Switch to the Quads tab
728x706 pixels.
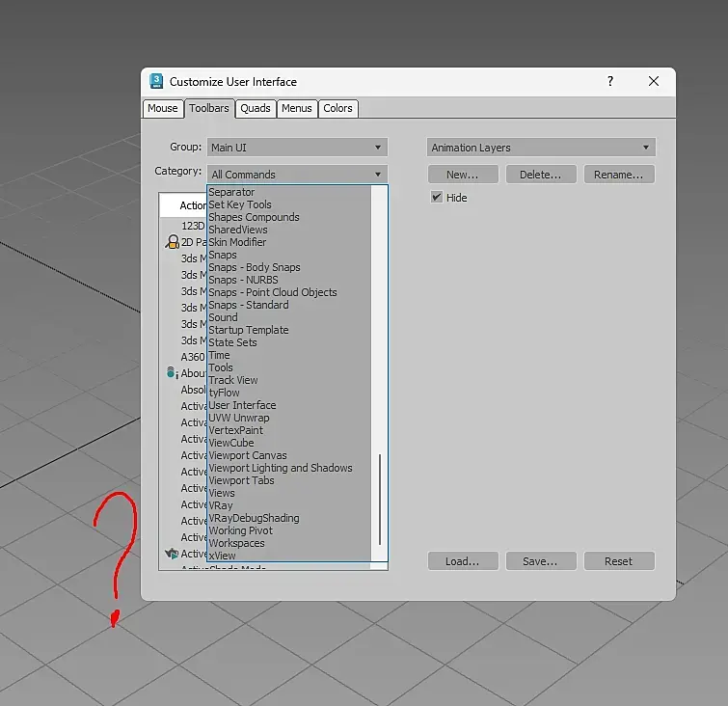pos(256,108)
